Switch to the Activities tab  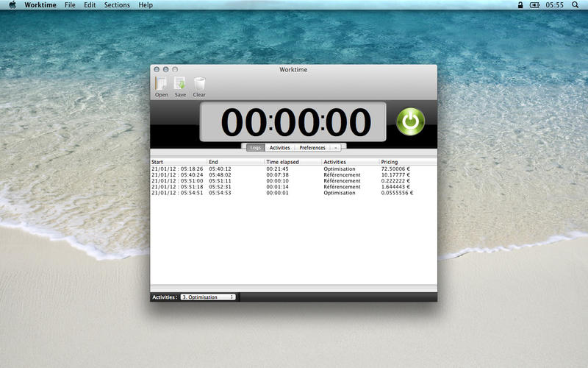pos(280,148)
